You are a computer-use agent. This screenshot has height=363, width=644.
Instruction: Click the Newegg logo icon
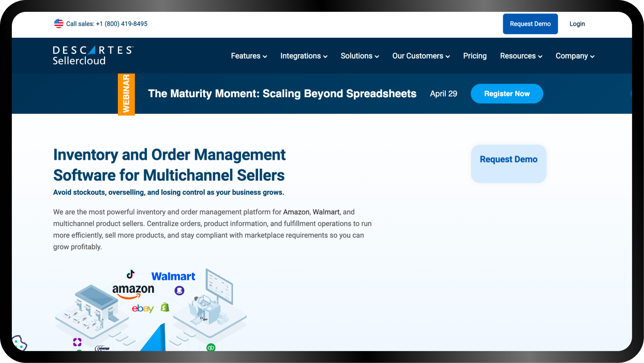point(102,349)
